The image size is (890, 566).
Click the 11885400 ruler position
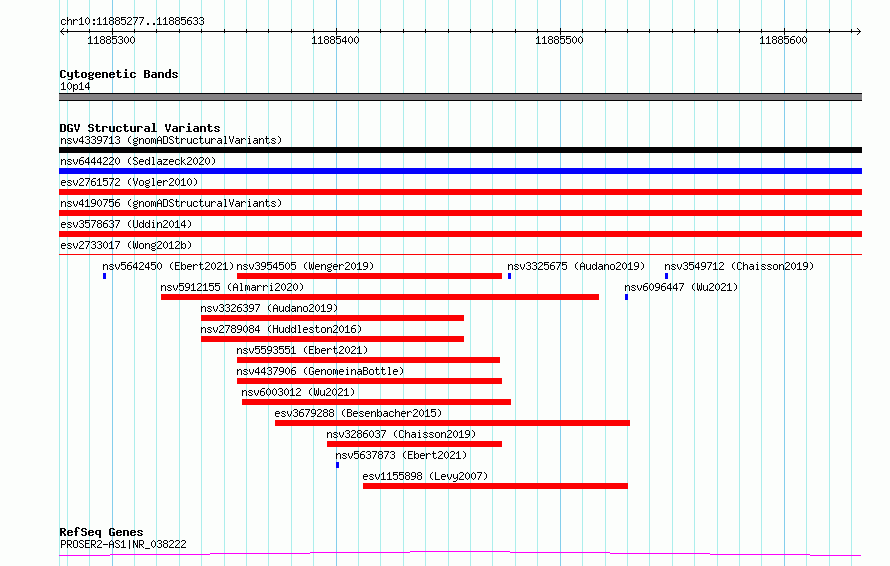335,40
